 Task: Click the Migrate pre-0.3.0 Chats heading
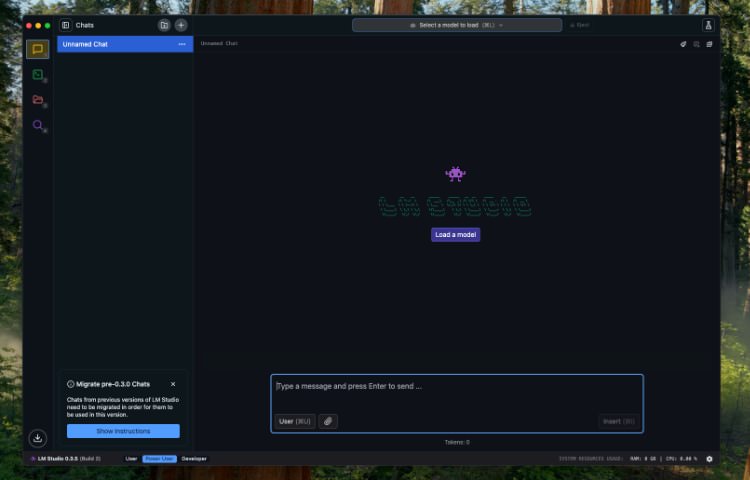tap(113, 384)
